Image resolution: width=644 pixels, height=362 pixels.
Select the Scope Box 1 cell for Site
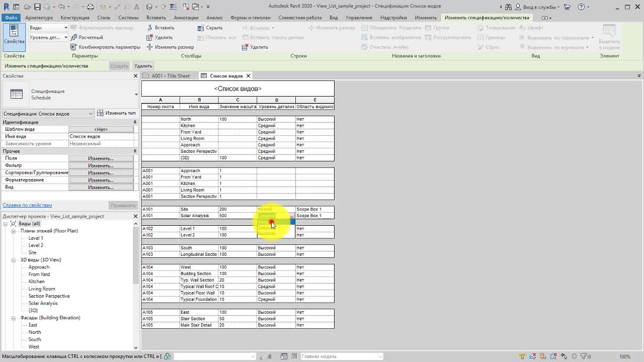tap(314, 209)
